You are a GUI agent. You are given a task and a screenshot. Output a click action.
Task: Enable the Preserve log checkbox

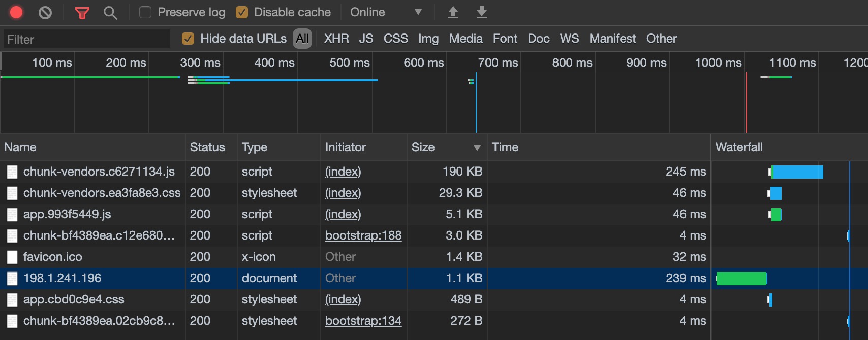point(145,12)
